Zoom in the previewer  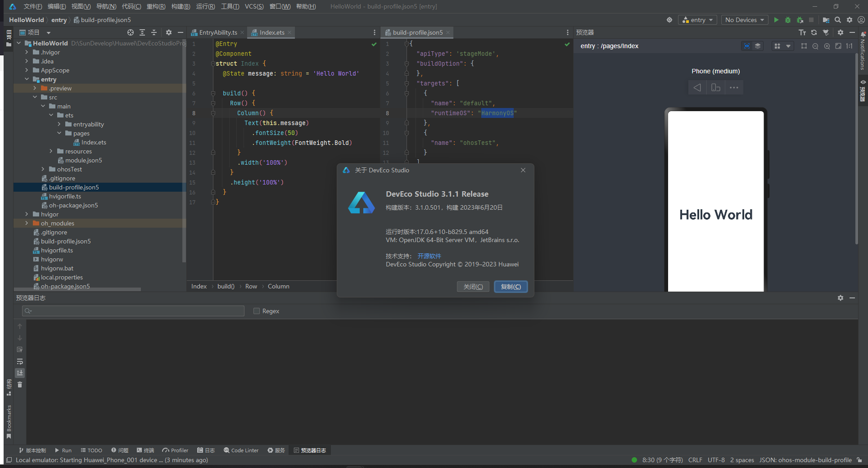[827, 46]
